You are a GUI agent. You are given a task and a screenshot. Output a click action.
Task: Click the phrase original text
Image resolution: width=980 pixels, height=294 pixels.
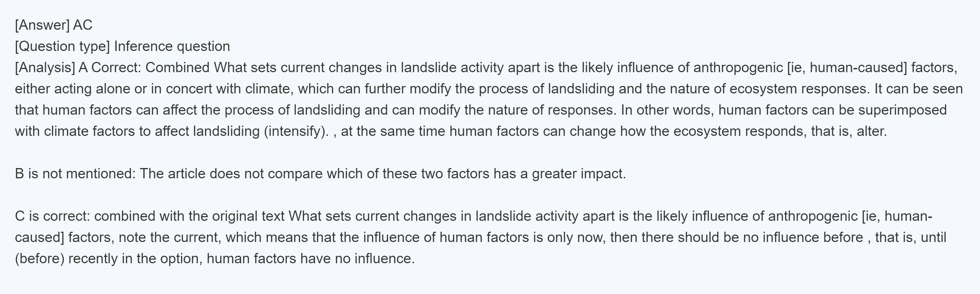tap(248, 217)
